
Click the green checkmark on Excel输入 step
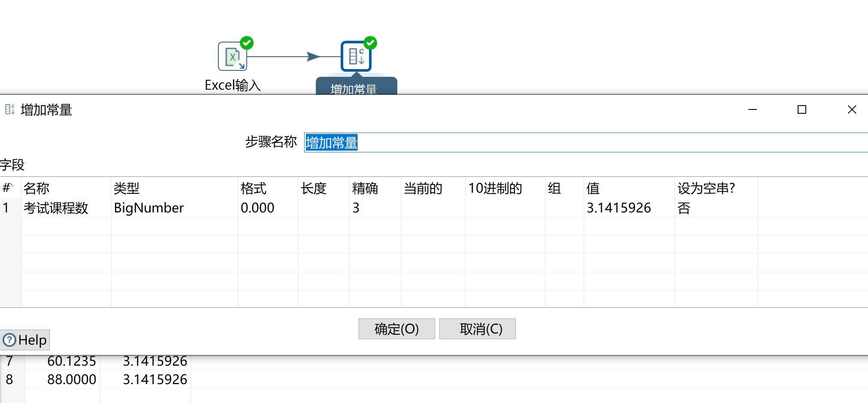247,42
